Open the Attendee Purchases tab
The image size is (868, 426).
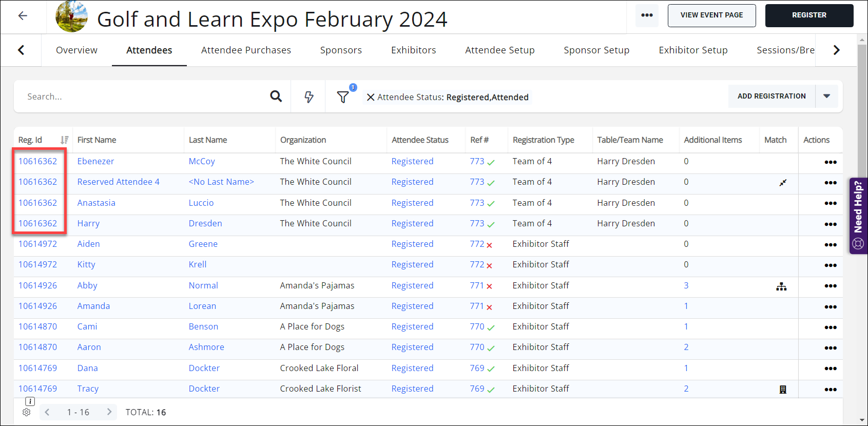pyautogui.click(x=246, y=50)
